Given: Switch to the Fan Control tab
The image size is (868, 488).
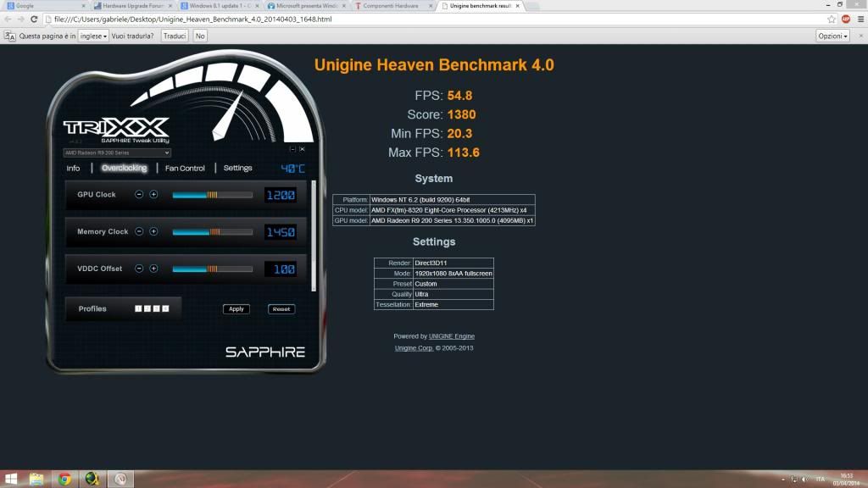Looking at the screenshot, I should tap(185, 169).
